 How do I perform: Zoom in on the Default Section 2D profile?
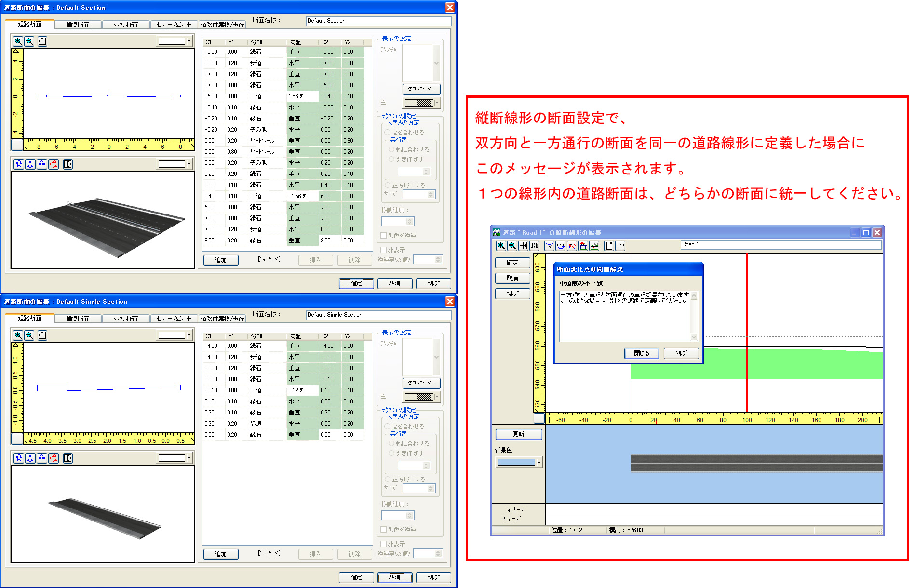pyautogui.click(x=18, y=41)
